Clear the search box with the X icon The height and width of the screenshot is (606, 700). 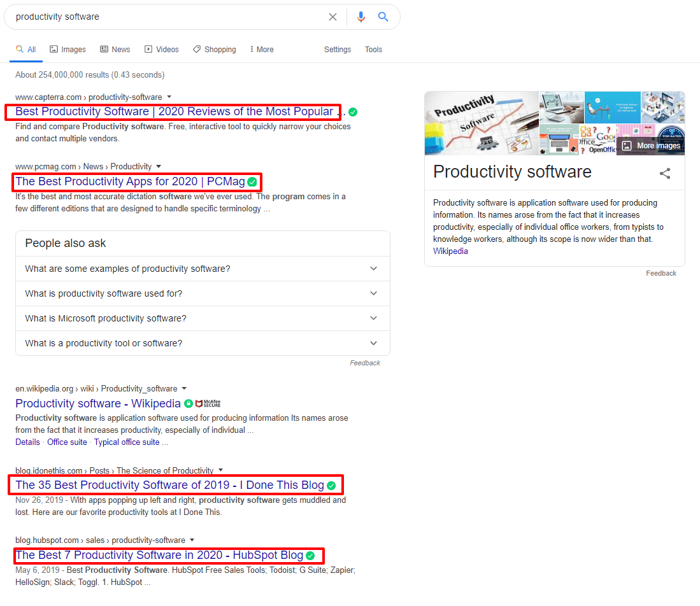332,17
